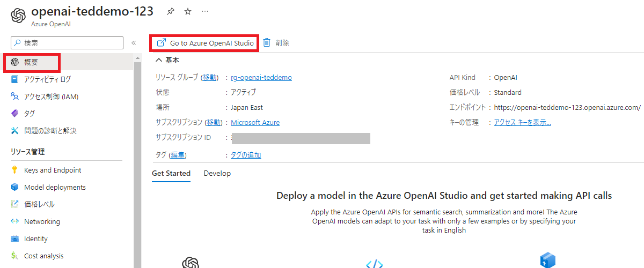
Task: Click the blue deployment cube icon
Action: (x=548, y=260)
